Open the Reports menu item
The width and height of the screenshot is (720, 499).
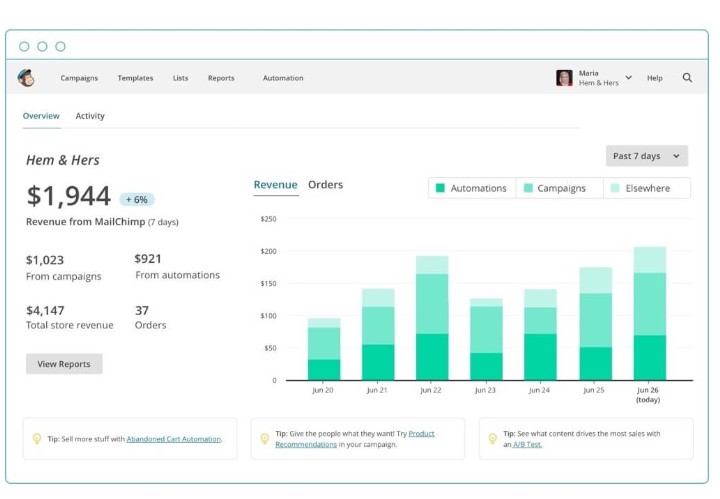pos(221,78)
